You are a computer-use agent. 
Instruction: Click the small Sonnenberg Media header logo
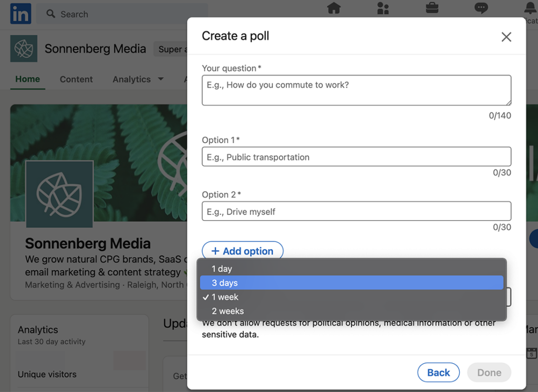click(24, 48)
